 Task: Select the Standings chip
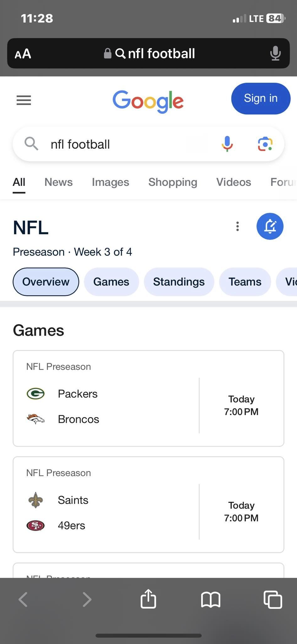(179, 282)
